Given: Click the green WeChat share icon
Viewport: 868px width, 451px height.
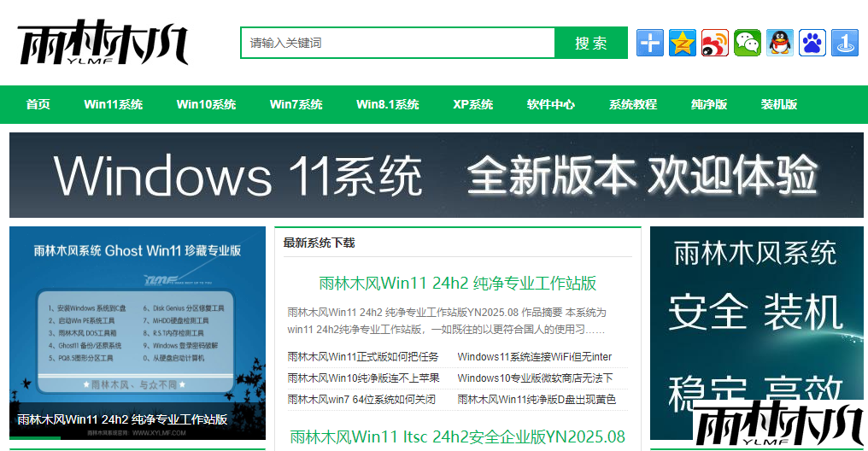Looking at the screenshot, I should tap(748, 43).
